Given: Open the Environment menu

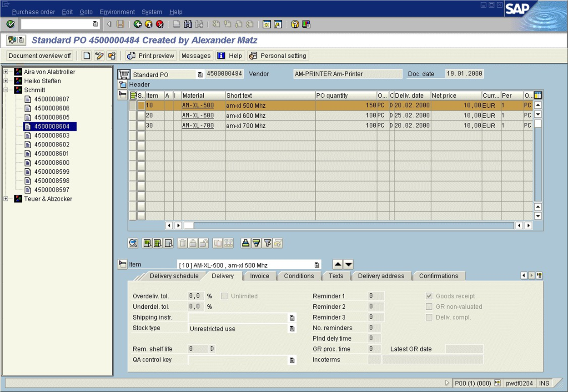Looking at the screenshot, I should coord(117,12).
